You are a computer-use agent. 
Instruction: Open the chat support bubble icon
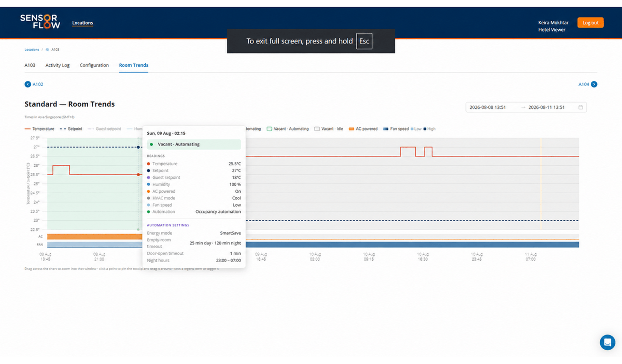pyautogui.click(x=607, y=343)
